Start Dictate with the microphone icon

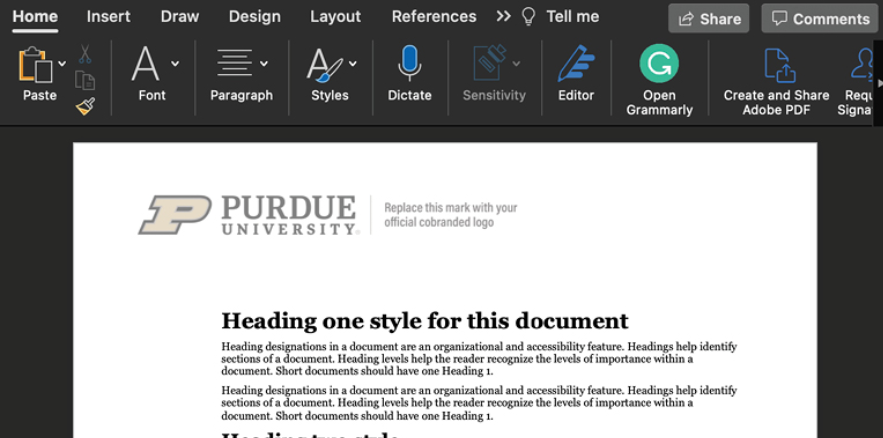(409, 63)
